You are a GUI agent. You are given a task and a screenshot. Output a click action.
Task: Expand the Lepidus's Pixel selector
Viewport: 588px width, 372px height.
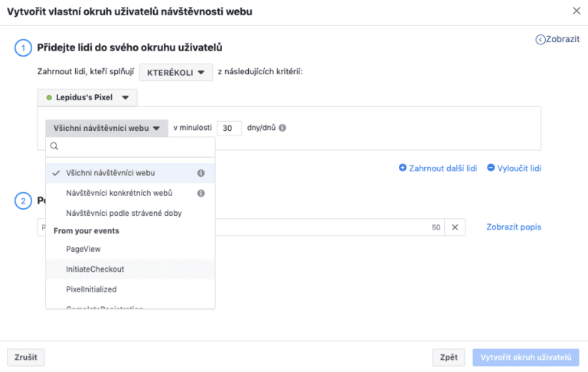tap(87, 97)
